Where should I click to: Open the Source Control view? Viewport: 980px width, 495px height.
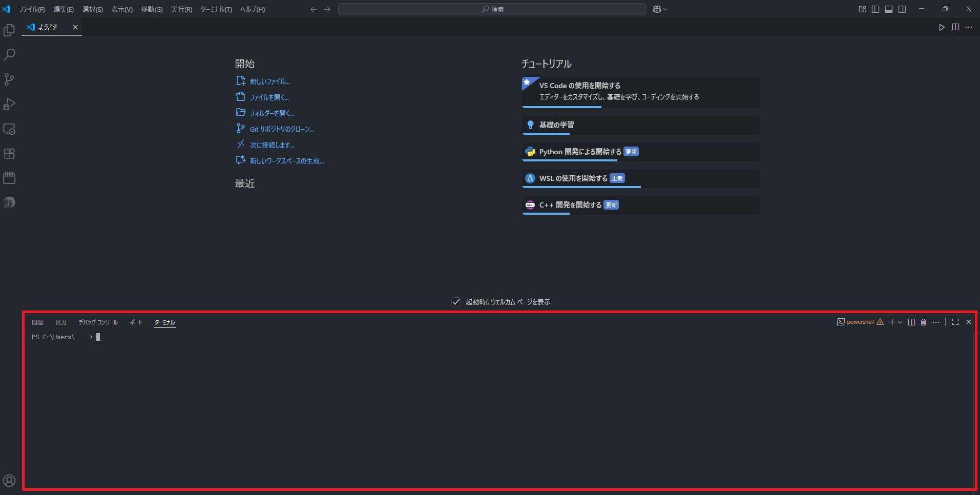9,79
